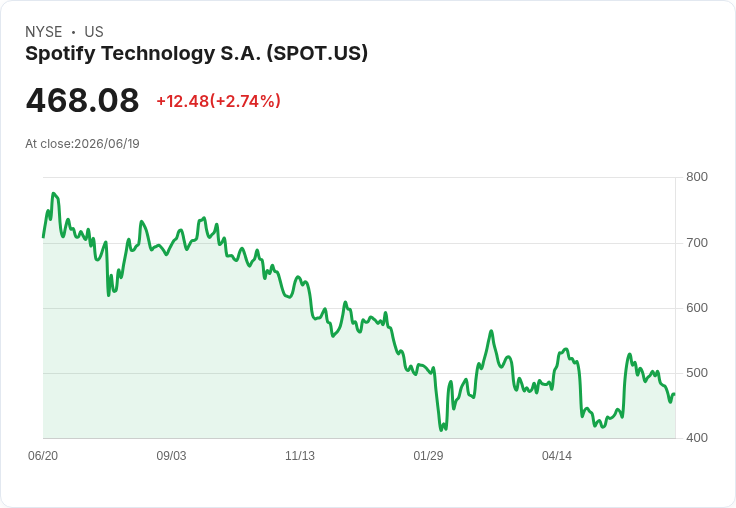Click the 400 price axis label
The width and height of the screenshot is (736, 508).
pyautogui.click(x=697, y=438)
